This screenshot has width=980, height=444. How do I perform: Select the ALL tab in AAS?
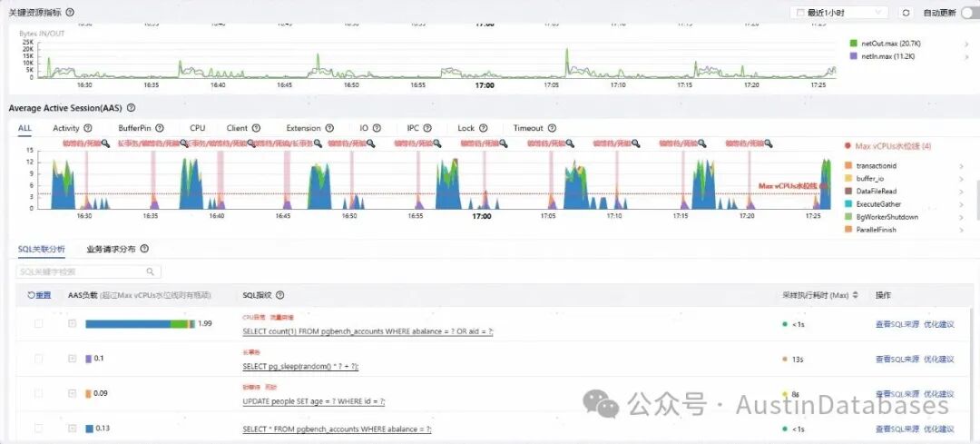(x=24, y=128)
